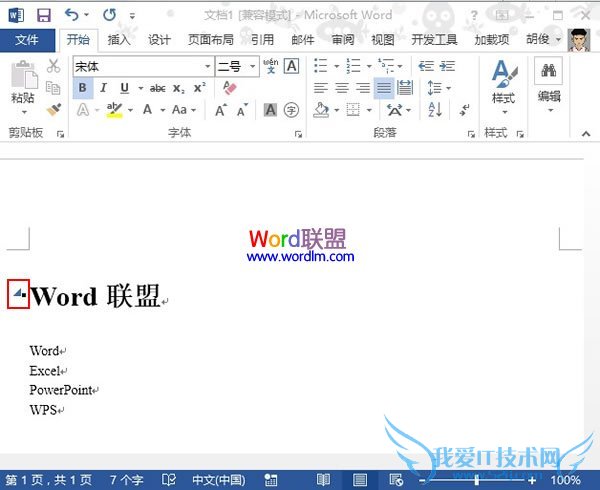The width and height of the screenshot is (600, 490).
Task: Toggle italic formatting
Action: (x=103, y=88)
